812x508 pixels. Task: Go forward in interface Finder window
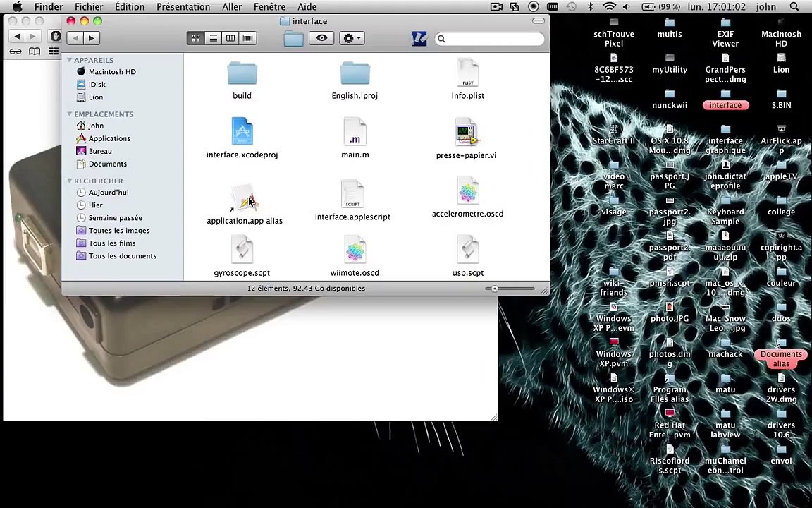92,38
